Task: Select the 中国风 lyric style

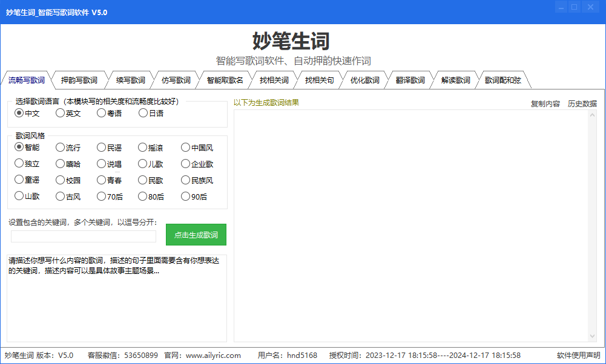Action: coord(197,148)
